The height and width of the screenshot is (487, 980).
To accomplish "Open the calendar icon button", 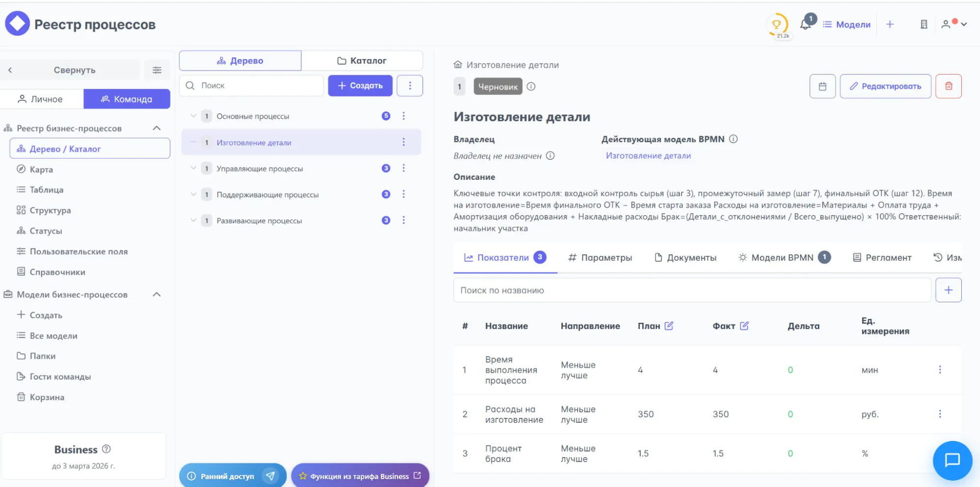I will pos(823,86).
